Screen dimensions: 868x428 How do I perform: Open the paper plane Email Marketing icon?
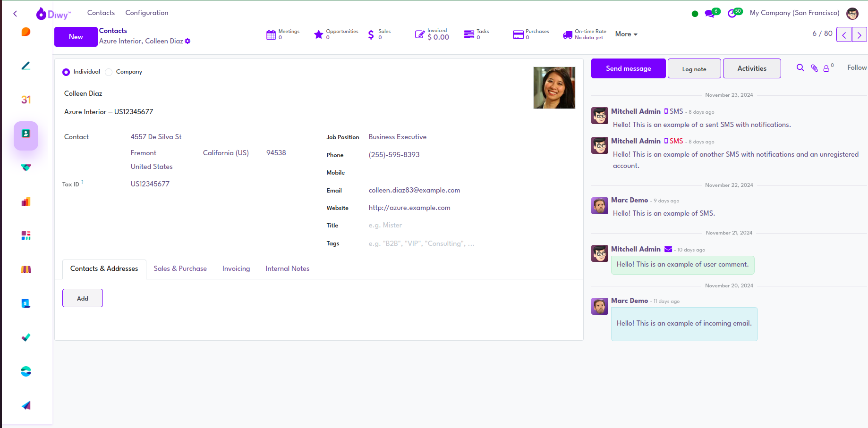(x=26, y=405)
